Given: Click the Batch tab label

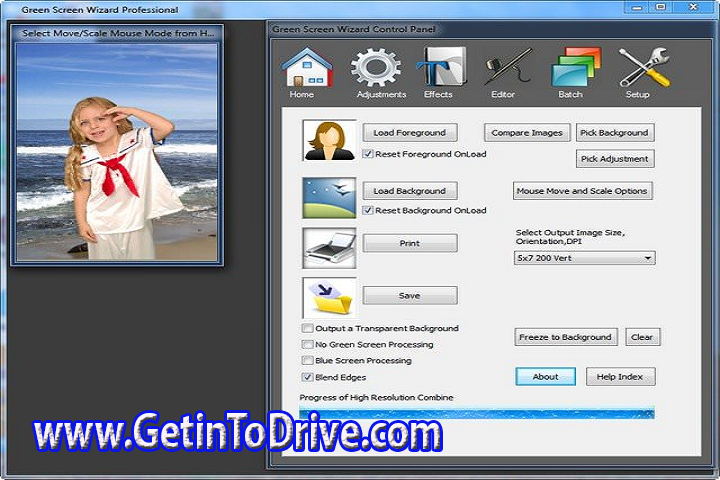Looking at the screenshot, I should [x=570, y=94].
